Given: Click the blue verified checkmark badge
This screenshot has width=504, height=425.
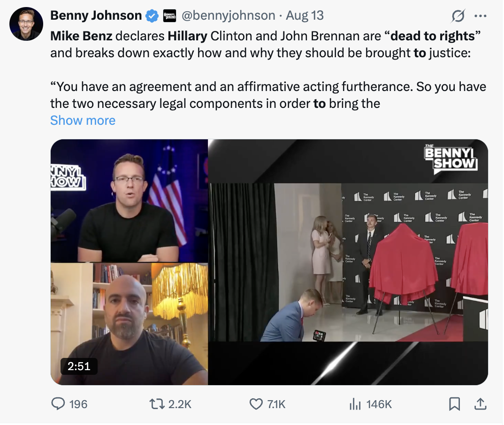Looking at the screenshot, I should coord(152,15).
